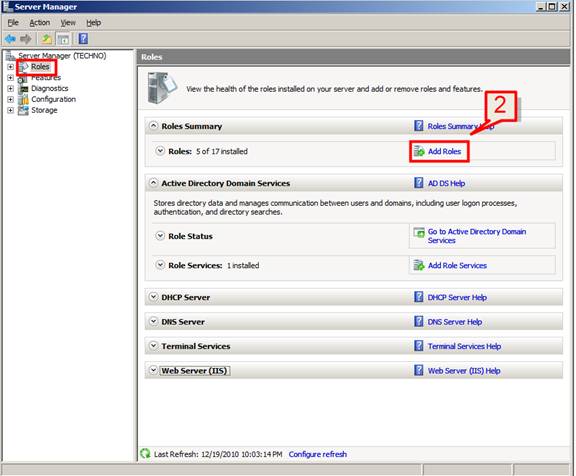The height and width of the screenshot is (476, 576).
Task: Collapse the Roles Summary section
Action: point(154,126)
